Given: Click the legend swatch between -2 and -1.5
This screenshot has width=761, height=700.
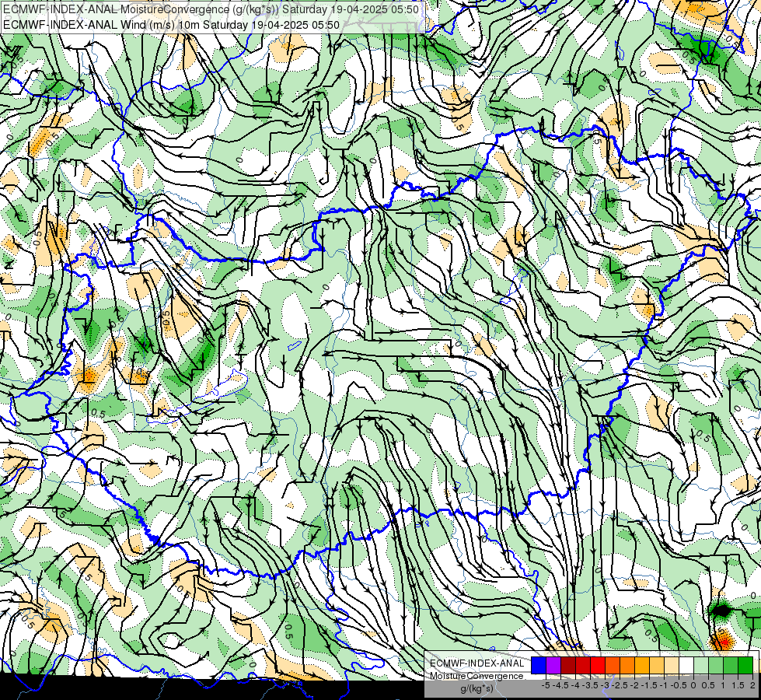Looking at the screenshot, I should [x=642, y=665].
